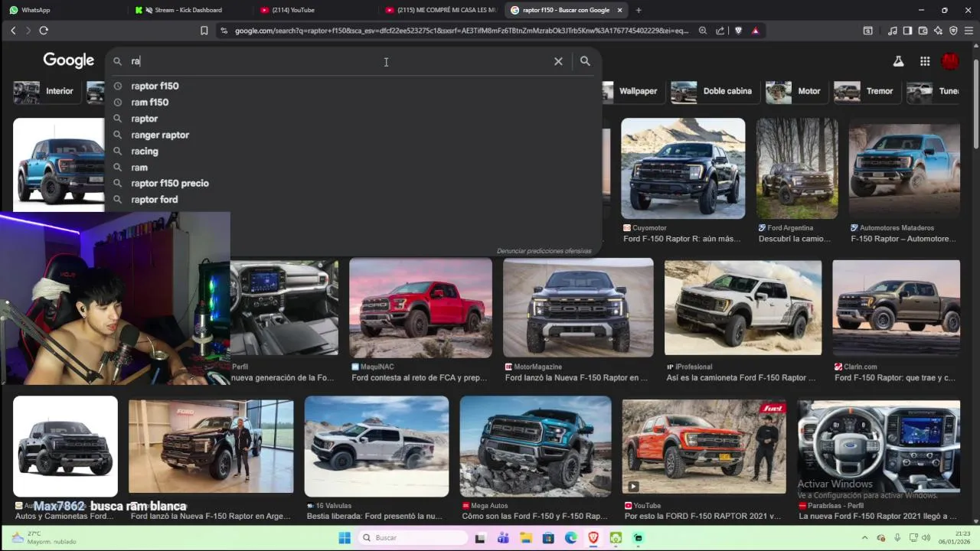Click in the Google search input field
The image size is (980, 551).
tap(337, 61)
